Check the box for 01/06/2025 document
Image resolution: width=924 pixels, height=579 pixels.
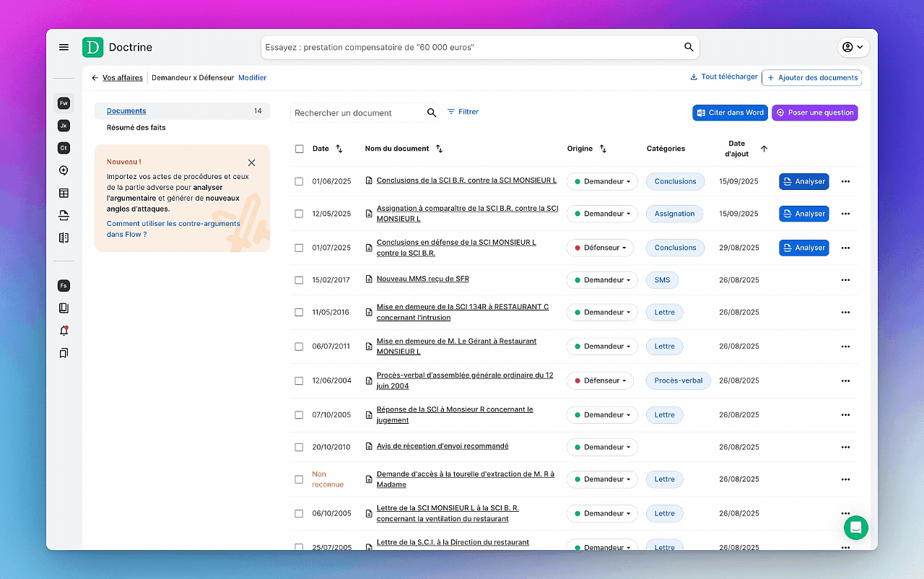coord(299,182)
